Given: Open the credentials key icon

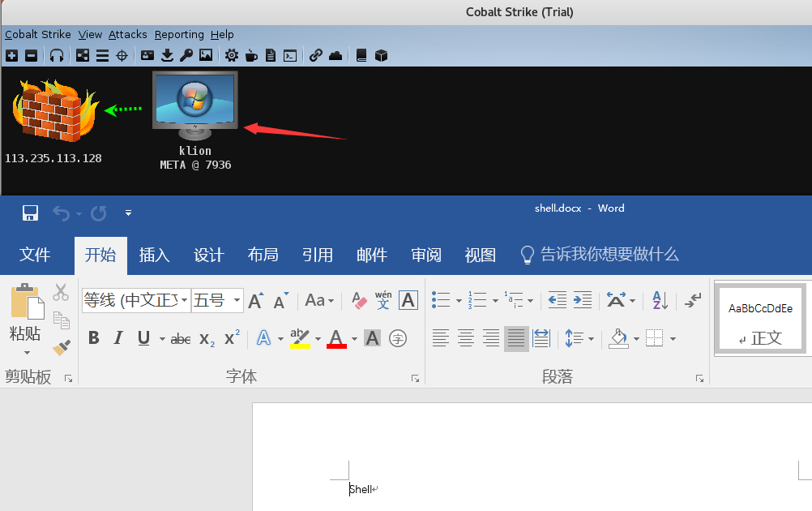Looking at the screenshot, I should click(x=186, y=55).
